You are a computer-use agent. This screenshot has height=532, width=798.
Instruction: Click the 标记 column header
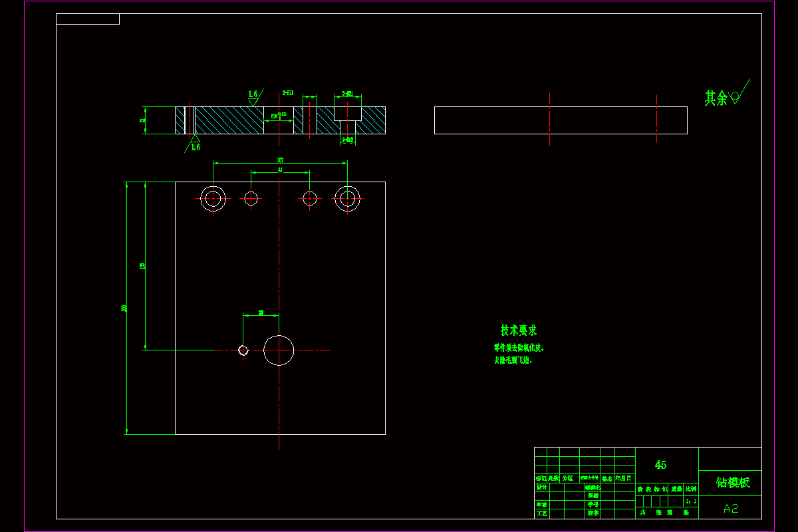tap(541, 478)
